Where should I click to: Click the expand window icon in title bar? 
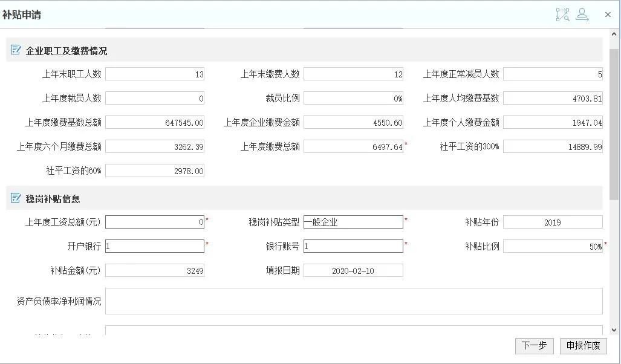coord(562,15)
